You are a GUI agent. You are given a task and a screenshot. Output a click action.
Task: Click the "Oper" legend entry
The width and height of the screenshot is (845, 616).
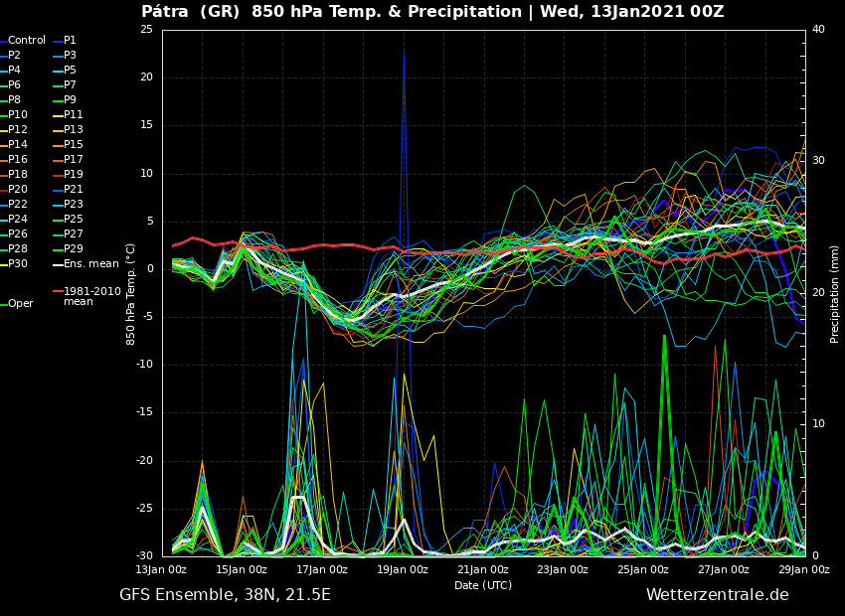coord(17,304)
